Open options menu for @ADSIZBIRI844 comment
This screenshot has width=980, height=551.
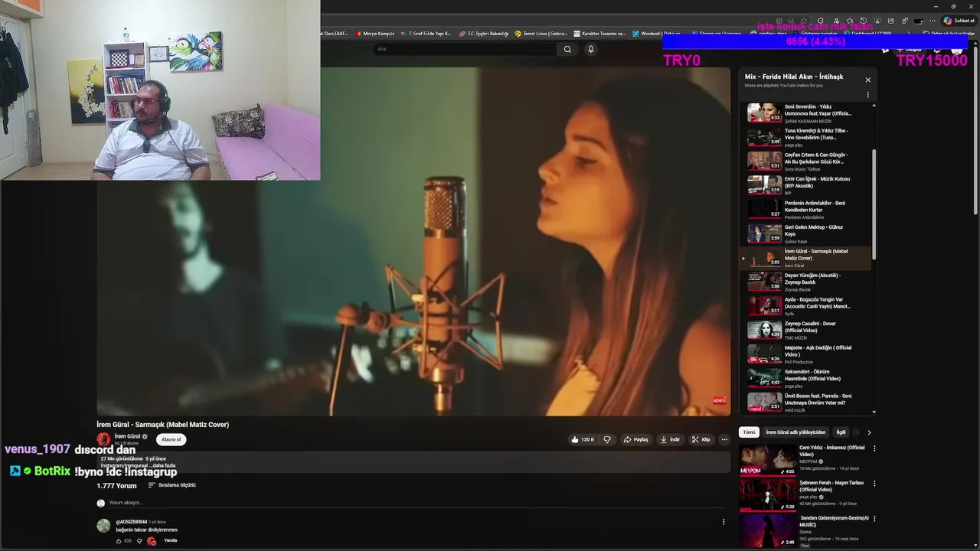click(724, 522)
